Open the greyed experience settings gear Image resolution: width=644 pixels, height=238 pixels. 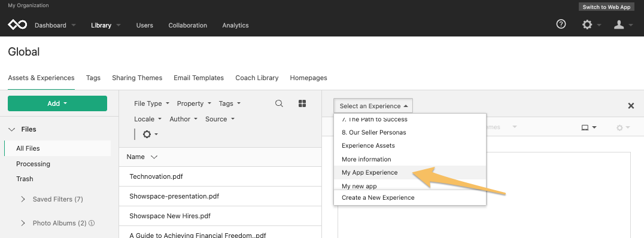tap(623, 127)
